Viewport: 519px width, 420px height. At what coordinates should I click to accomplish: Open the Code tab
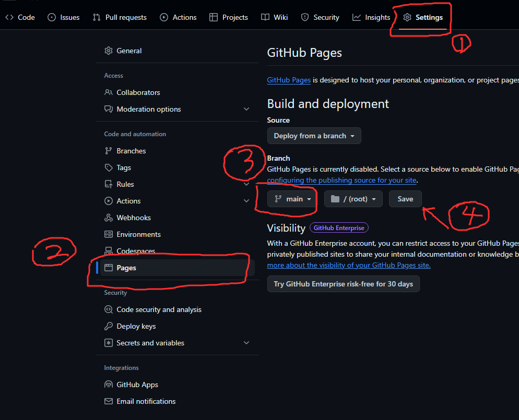point(20,17)
